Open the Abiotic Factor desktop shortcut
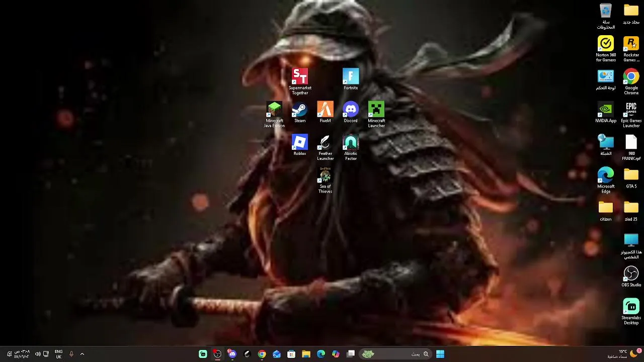 coord(351,147)
